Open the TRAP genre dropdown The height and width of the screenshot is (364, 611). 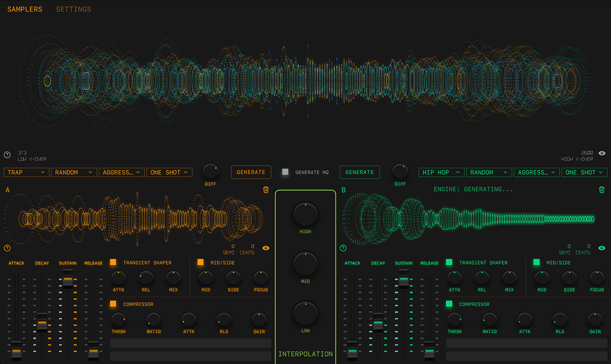point(26,172)
